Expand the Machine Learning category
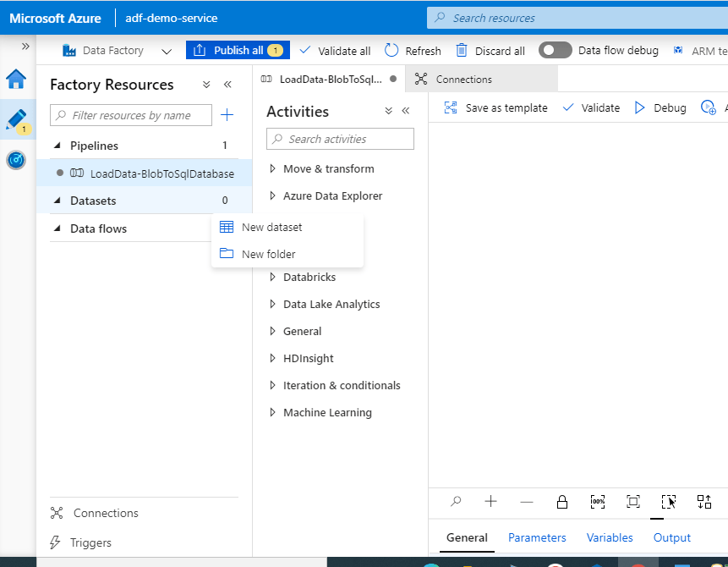Viewport: 728px width, 567px height. [x=272, y=412]
